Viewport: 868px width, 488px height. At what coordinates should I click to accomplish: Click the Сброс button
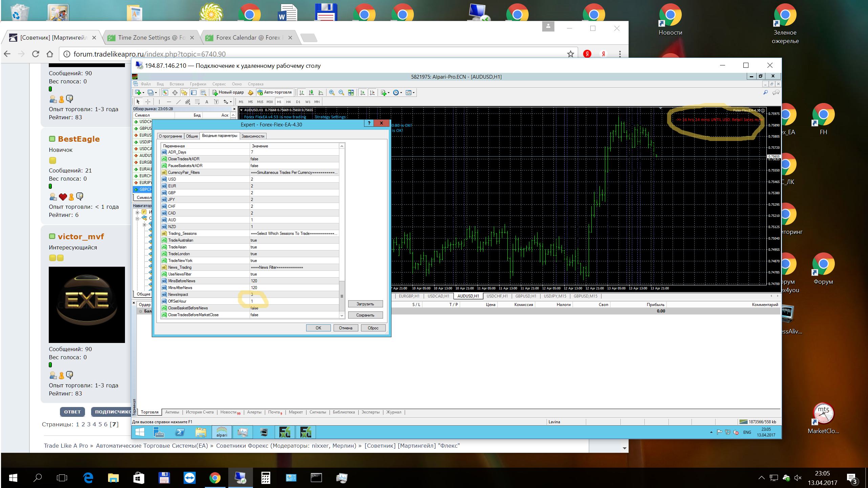pos(373,328)
